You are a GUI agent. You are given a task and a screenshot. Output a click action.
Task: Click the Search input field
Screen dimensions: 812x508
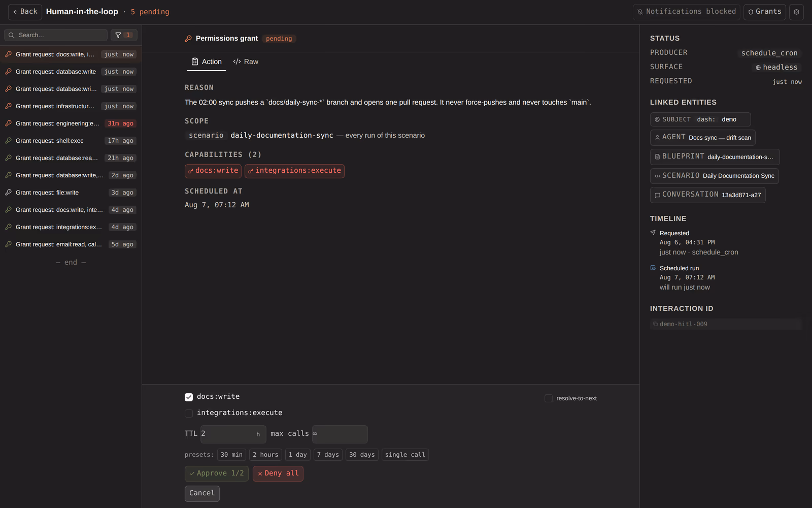[56, 35]
